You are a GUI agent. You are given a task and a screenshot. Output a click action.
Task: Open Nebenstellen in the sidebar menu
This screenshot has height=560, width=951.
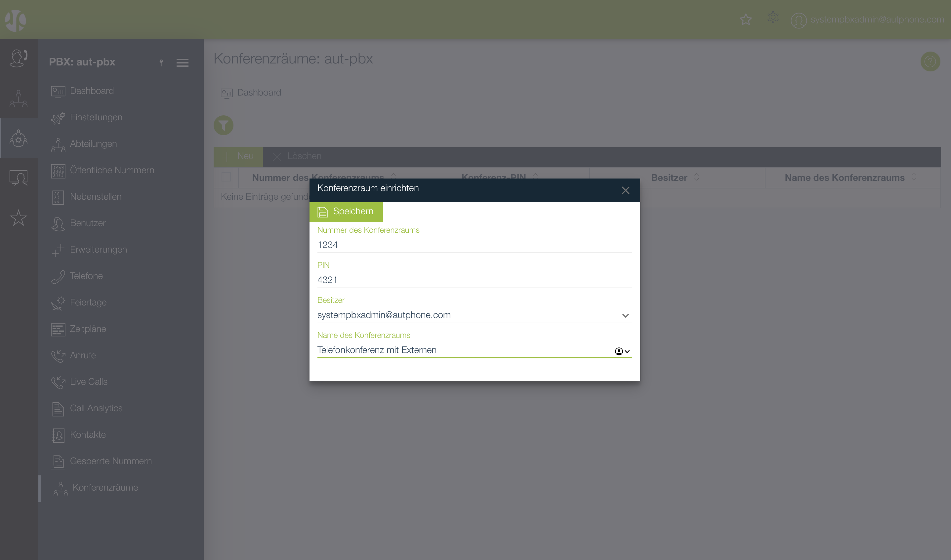tap(96, 197)
